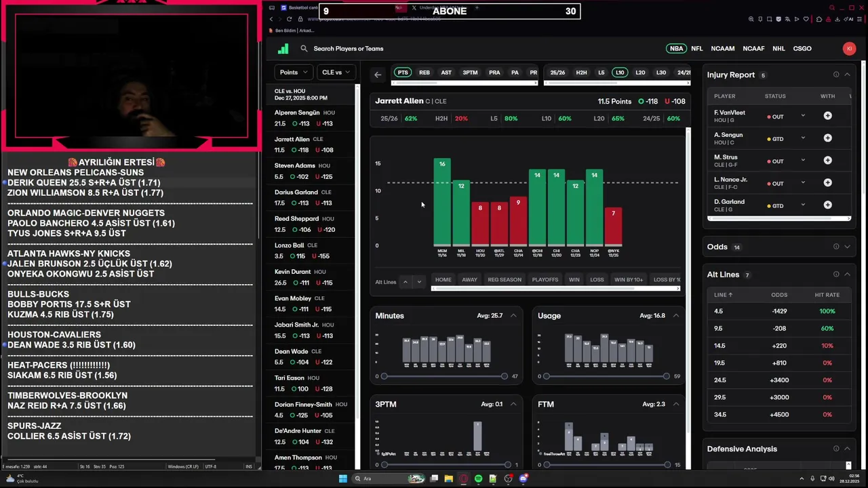The image size is (868, 488).
Task: Open the KI user avatar menu
Action: tap(849, 49)
